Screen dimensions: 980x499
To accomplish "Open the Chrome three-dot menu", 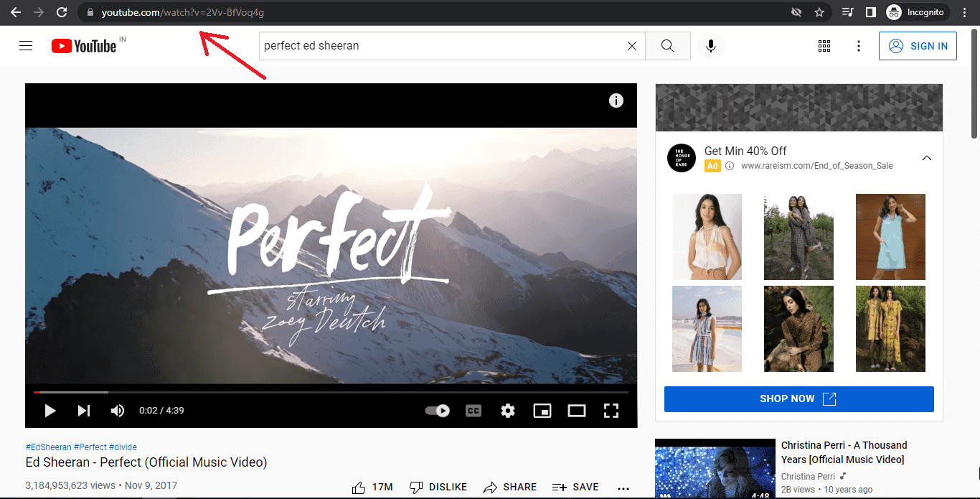I will (965, 12).
